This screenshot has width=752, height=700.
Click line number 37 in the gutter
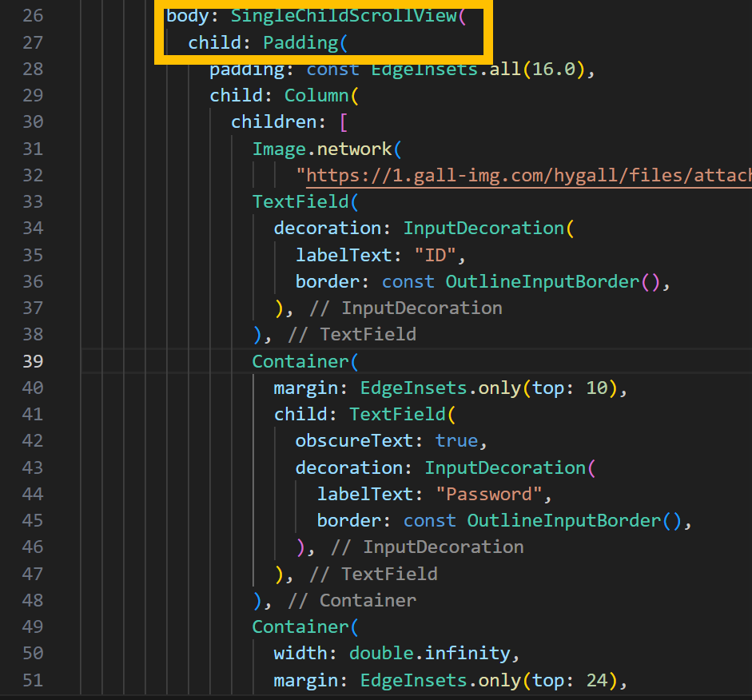tap(33, 308)
